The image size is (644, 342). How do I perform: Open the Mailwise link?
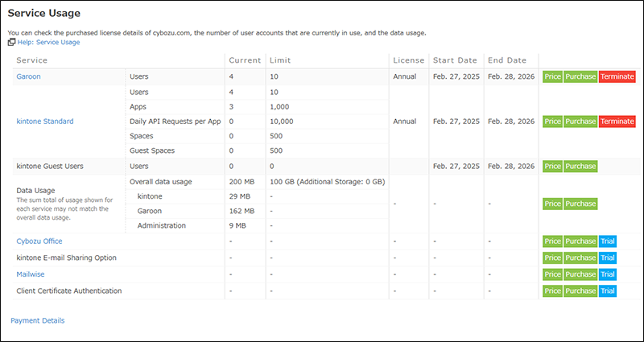click(31, 274)
